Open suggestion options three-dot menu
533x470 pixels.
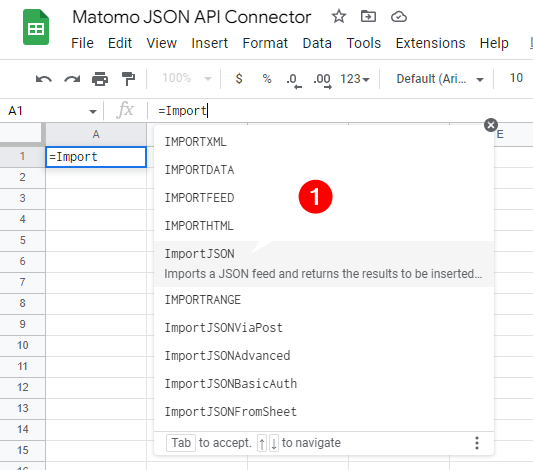click(x=477, y=443)
